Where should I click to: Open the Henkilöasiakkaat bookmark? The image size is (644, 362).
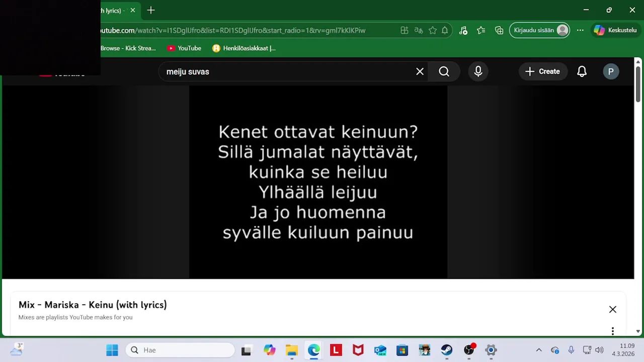click(x=244, y=48)
